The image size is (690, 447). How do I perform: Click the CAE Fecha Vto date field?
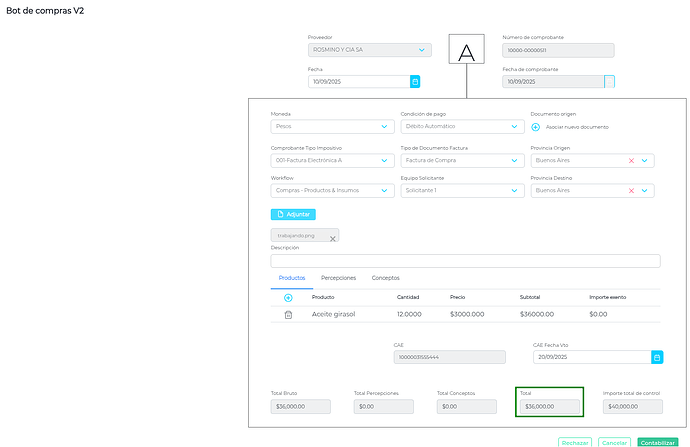pos(592,357)
